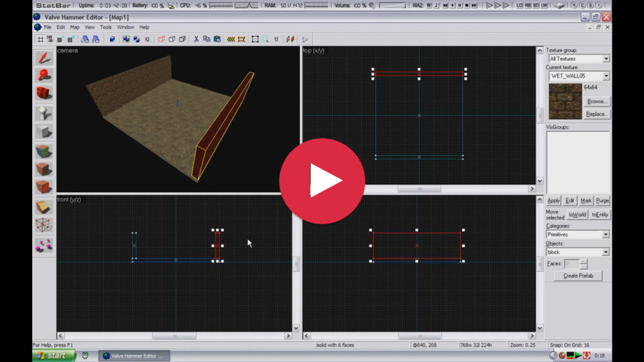This screenshot has height=362, width=644.
Task: Expand the Categories dropdown
Action: [x=606, y=234]
